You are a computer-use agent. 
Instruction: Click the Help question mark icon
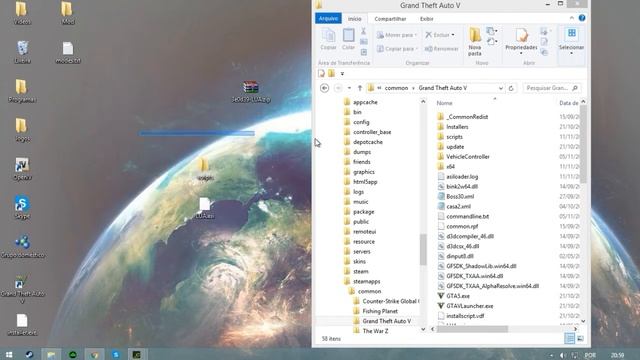pyautogui.click(x=582, y=18)
